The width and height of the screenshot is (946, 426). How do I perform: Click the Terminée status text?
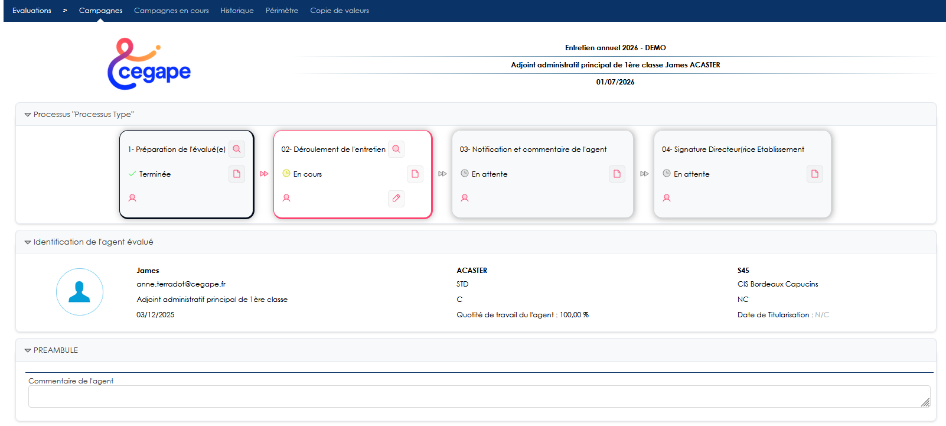tap(155, 174)
